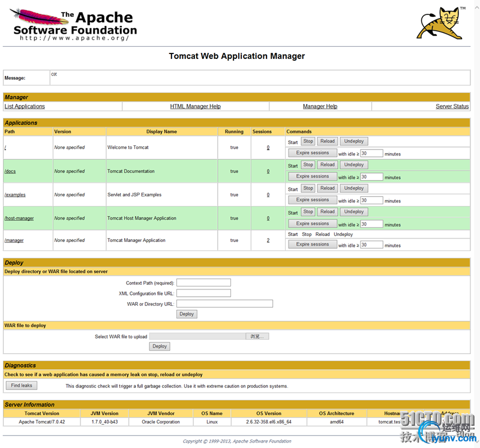Open HTML Manager Help link

(196, 106)
